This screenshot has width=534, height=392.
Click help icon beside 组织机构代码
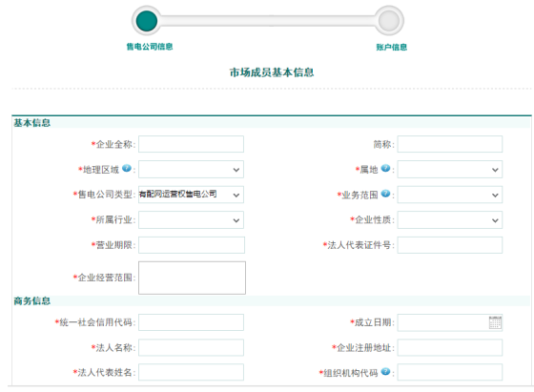(385, 371)
